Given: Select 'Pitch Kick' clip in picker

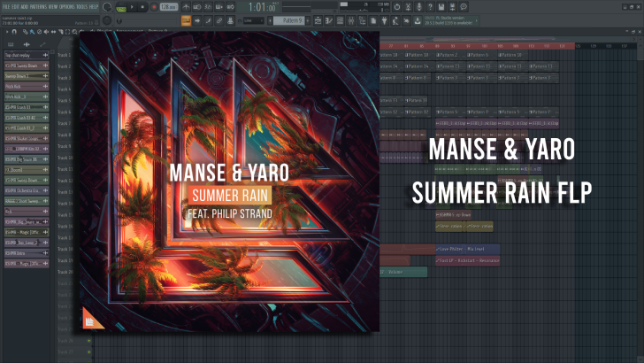Looking at the screenshot, I should tap(27, 87).
